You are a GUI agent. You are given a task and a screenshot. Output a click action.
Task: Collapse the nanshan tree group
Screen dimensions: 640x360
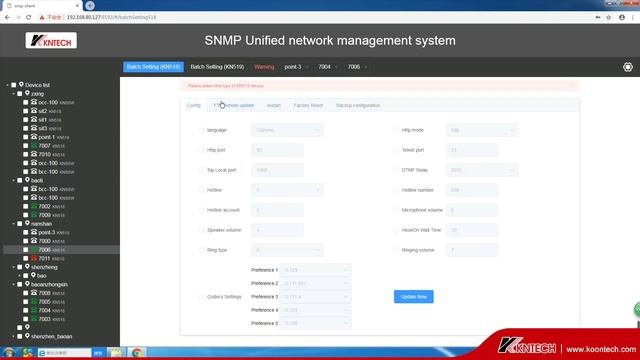pyautogui.click(x=13, y=224)
